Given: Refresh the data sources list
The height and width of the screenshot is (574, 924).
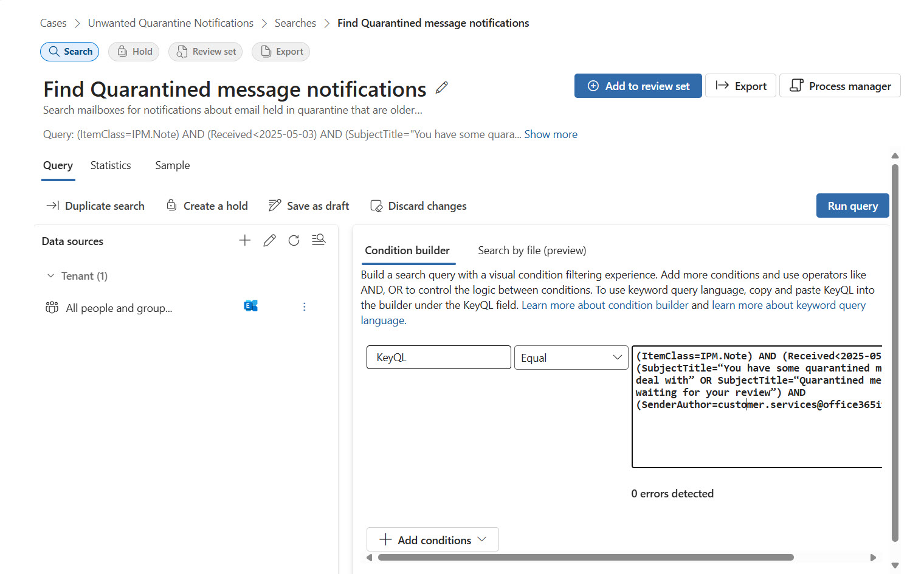Looking at the screenshot, I should [294, 241].
